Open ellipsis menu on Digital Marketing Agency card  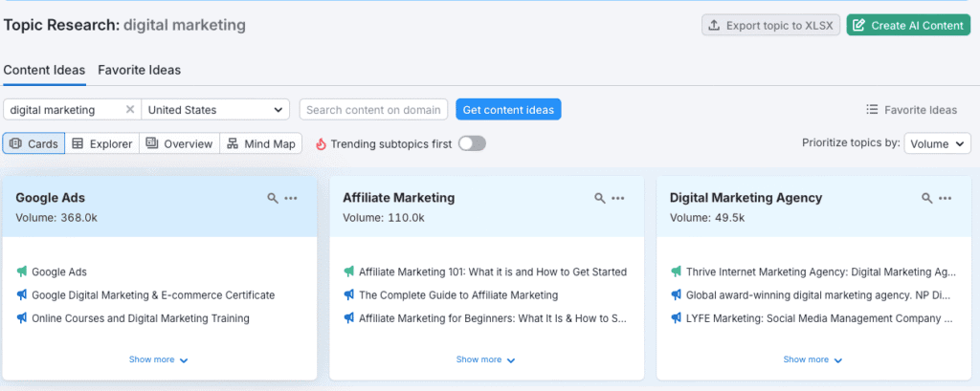[x=946, y=198]
